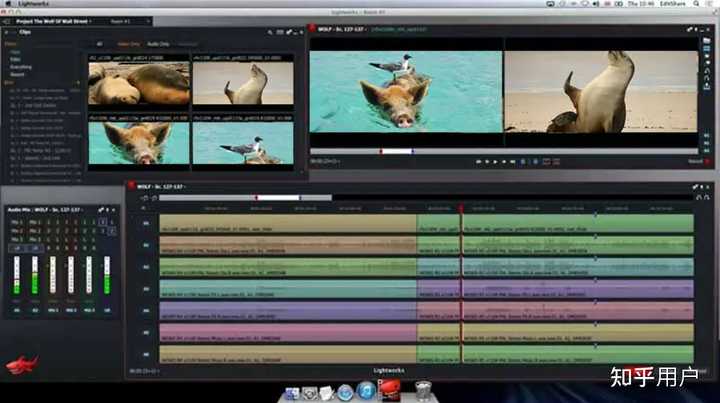Open the Lightworks app icon in dock
720x403 pixels.
(x=391, y=390)
